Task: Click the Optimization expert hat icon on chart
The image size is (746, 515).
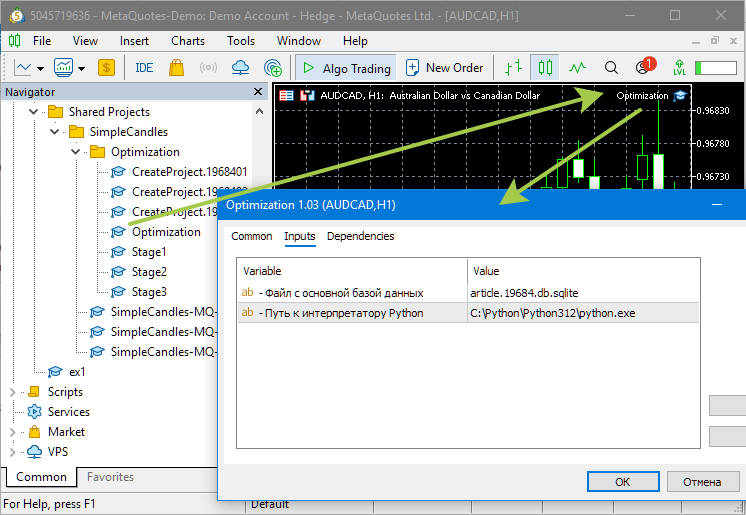Action: coord(680,96)
